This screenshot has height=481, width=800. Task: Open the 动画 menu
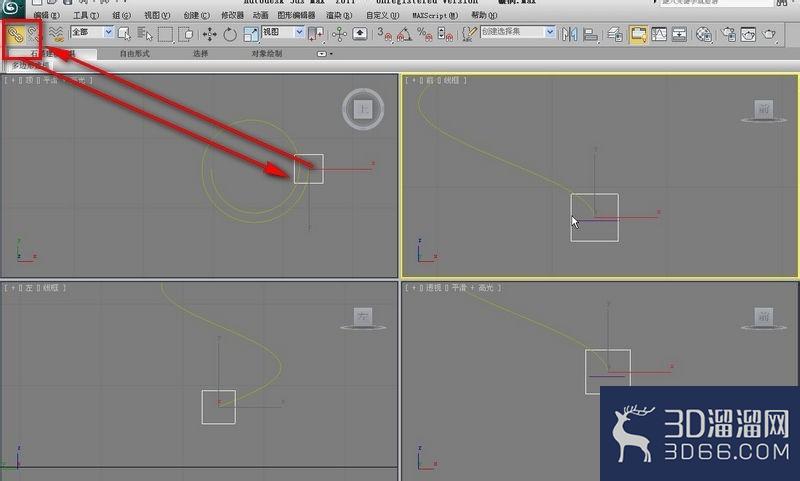click(260, 15)
